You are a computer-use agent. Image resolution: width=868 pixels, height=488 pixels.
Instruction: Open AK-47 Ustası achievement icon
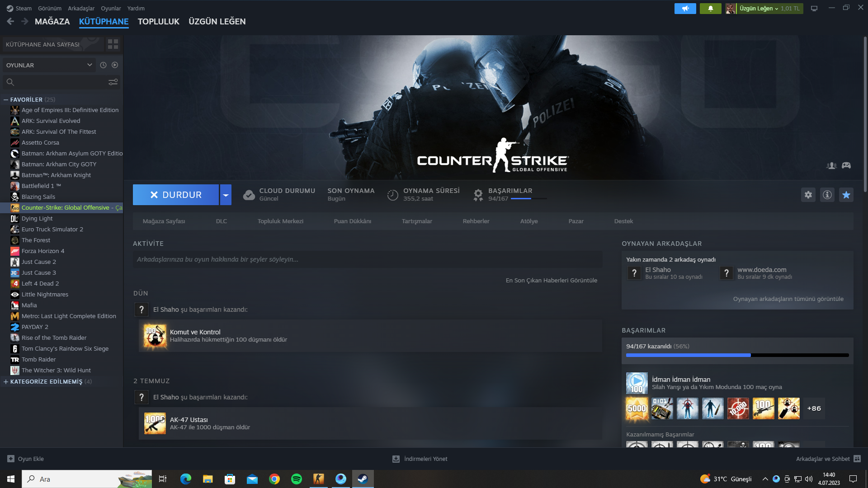point(155,423)
